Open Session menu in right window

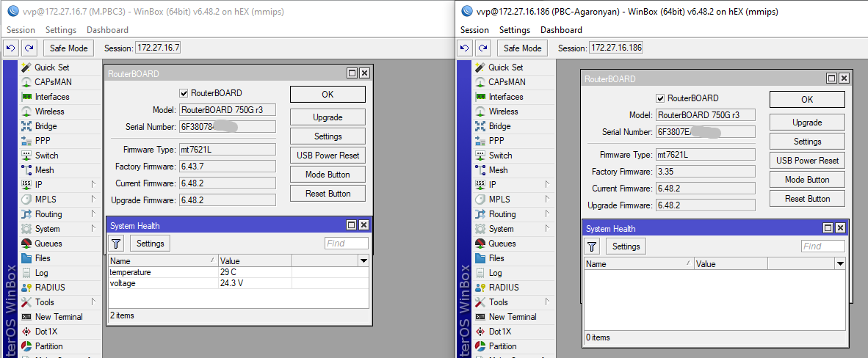[474, 30]
